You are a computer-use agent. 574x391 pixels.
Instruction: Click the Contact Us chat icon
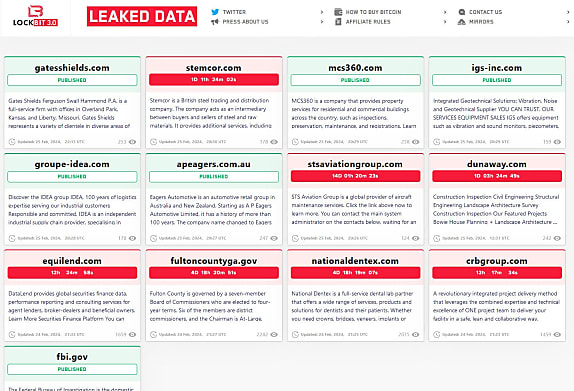462,12
